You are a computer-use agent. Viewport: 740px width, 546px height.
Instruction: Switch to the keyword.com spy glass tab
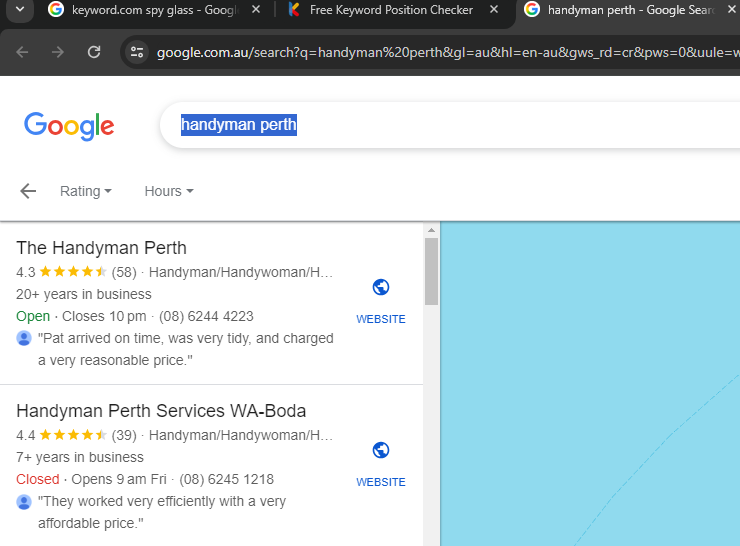point(156,10)
